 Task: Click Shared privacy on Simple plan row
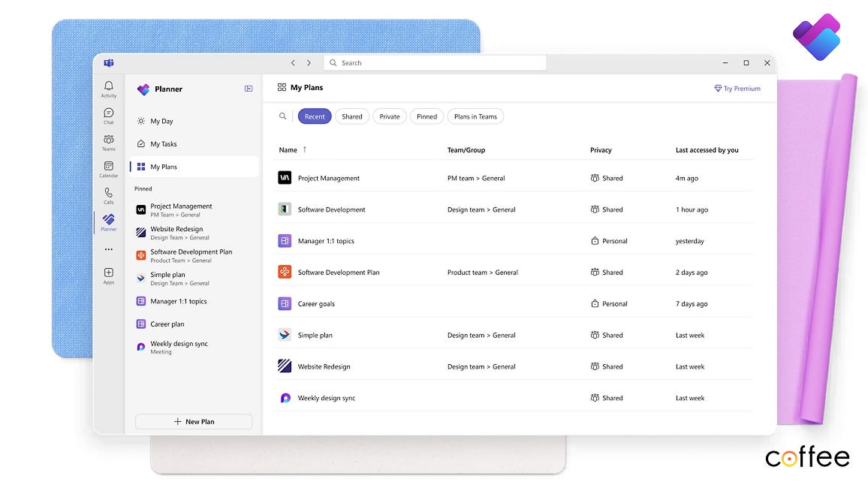click(607, 336)
